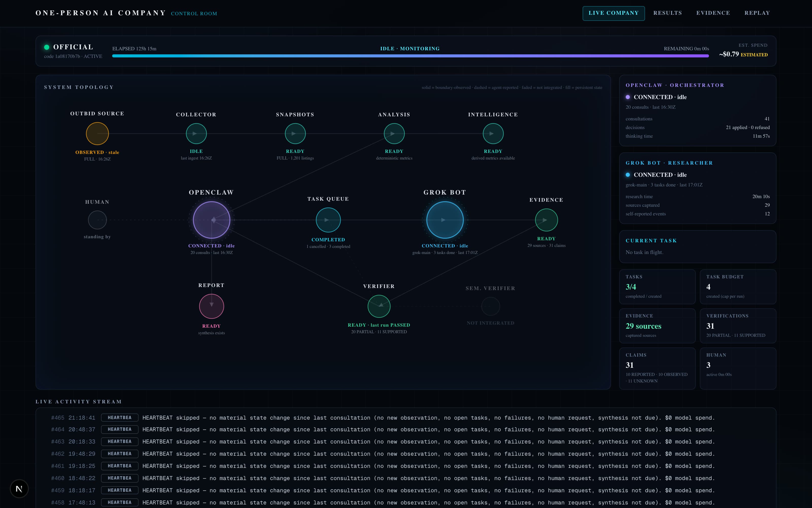Click the HEARTBEAT tag on event #459

tap(120, 490)
